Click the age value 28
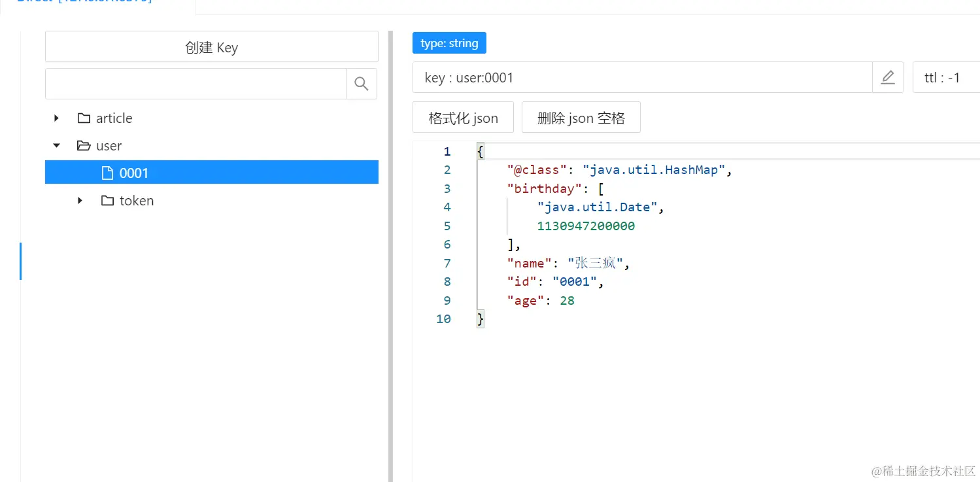The height and width of the screenshot is (482, 980). click(x=567, y=301)
